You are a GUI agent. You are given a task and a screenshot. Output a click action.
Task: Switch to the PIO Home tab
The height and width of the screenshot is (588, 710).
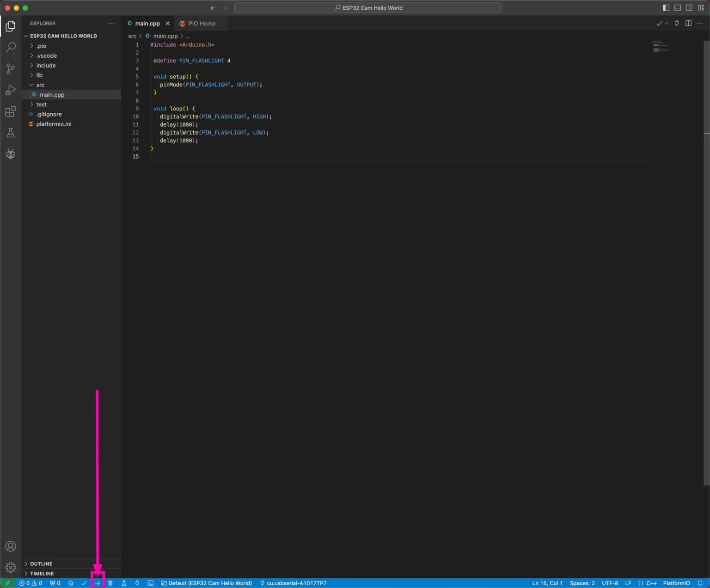(202, 24)
